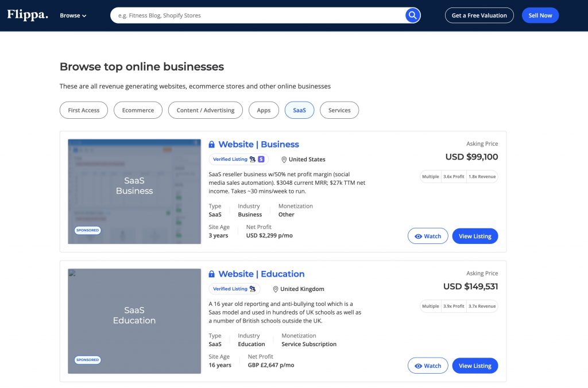Select the First Access tab
The height and width of the screenshot is (388, 588).
(x=83, y=110)
